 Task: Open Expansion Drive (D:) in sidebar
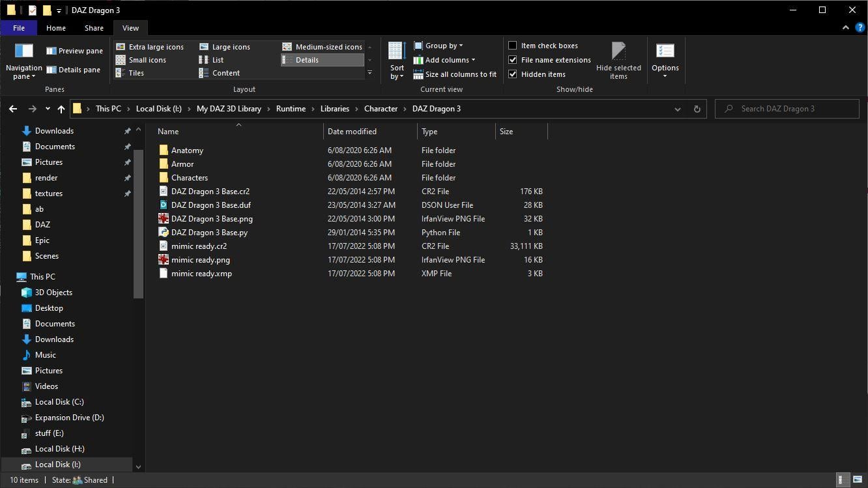coord(69,418)
